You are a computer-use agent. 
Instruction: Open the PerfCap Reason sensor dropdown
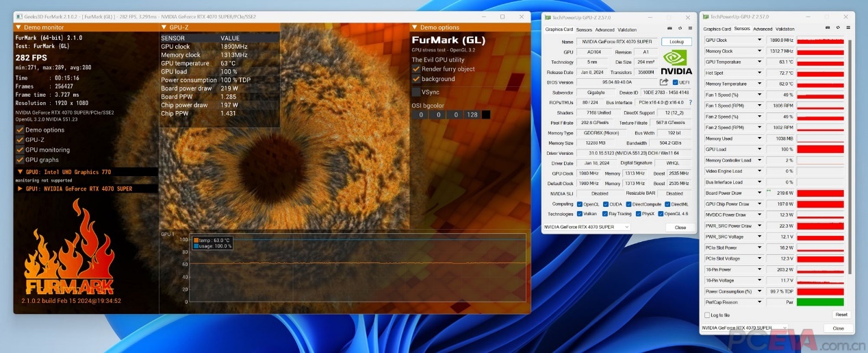coord(759,302)
